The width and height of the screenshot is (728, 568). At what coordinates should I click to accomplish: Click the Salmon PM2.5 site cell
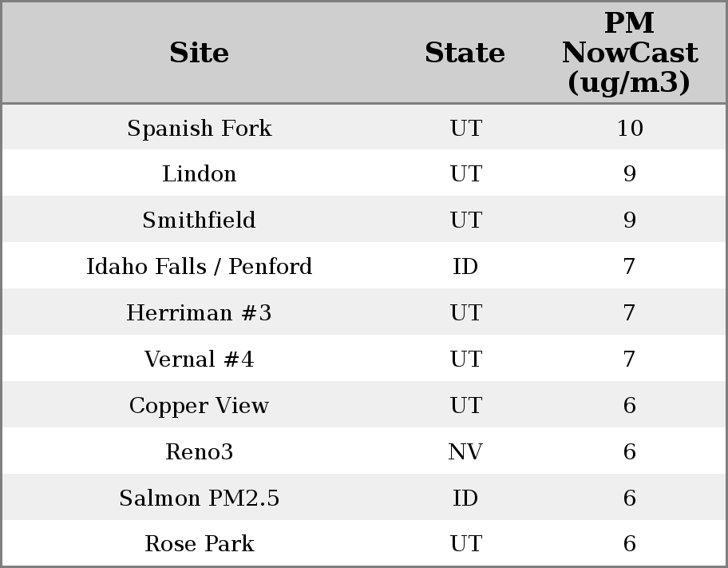[x=200, y=498]
